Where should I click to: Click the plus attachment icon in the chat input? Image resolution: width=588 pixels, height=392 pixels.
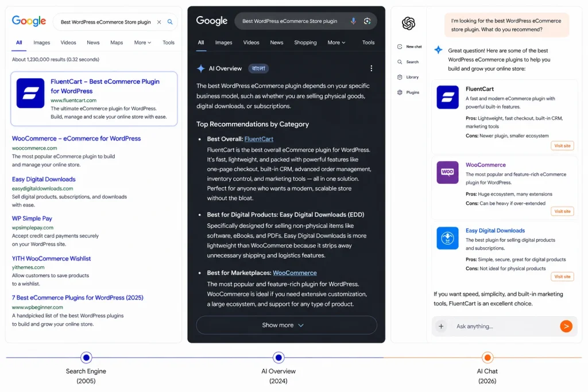[441, 327]
